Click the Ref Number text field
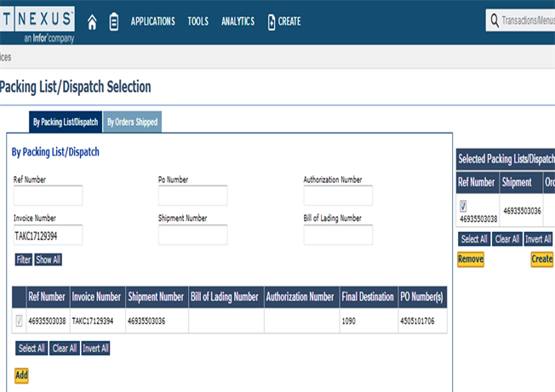The image size is (555, 392). click(48, 196)
